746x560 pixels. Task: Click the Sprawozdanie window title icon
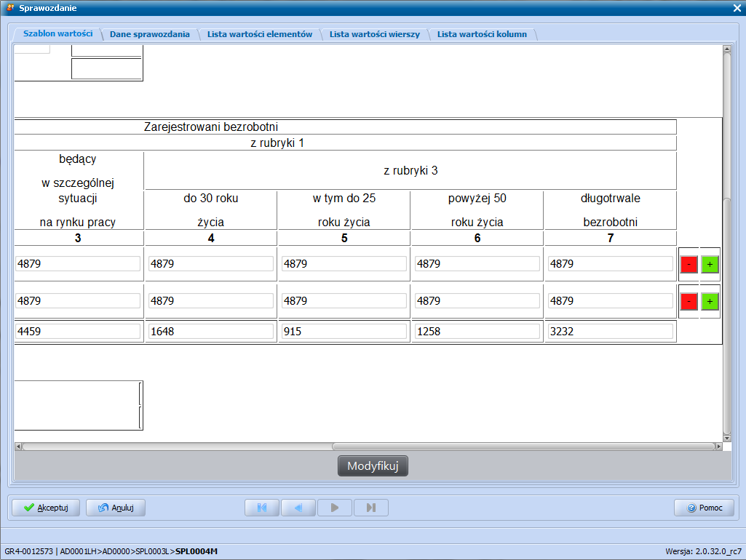pos(10,7)
